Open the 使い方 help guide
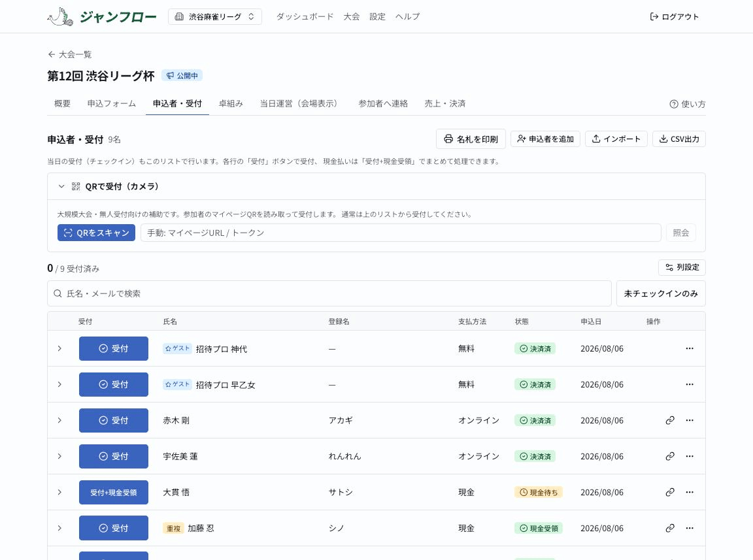The image size is (753, 560). (x=687, y=104)
